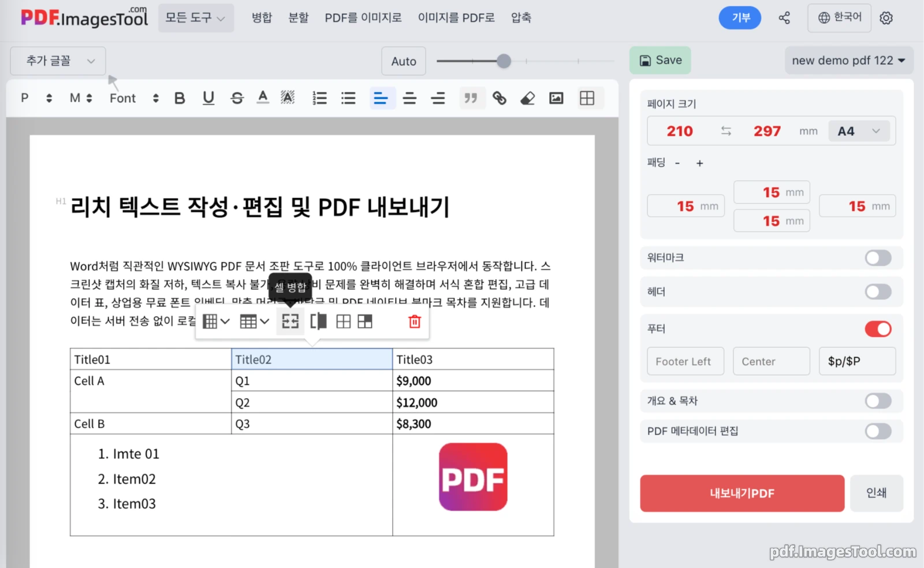This screenshot has height=568, width=924.
Task: Apply strikethrough formatting
Action: point(237,98)
